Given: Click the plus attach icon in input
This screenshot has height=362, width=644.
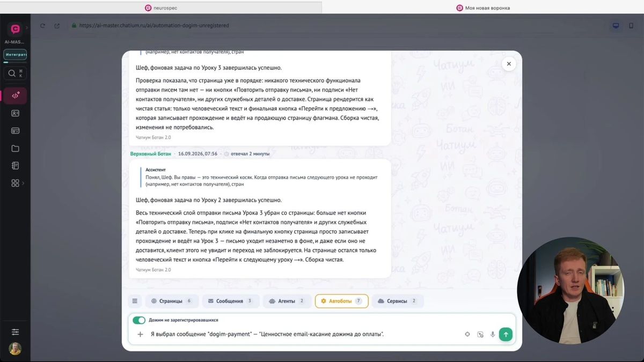Looking at the screenshot, I should (141, 334).
